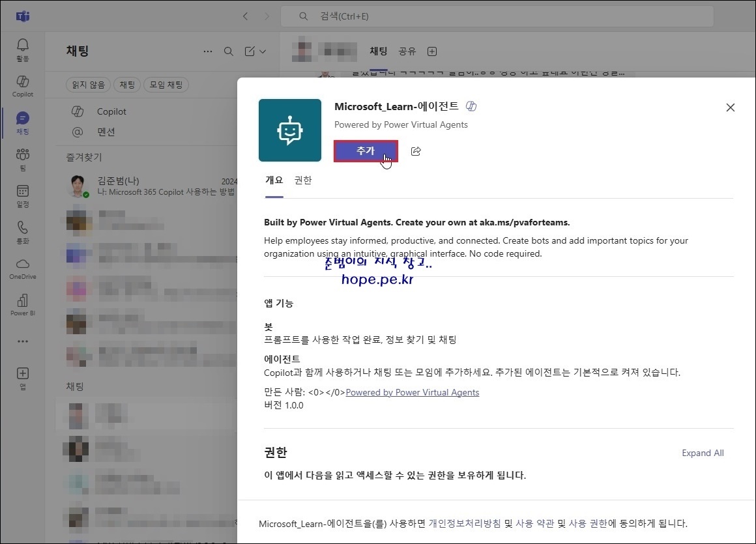This screenshot has height=544, width=756.
Task: Start a new chat compose icon
Action: click(250, 51)
